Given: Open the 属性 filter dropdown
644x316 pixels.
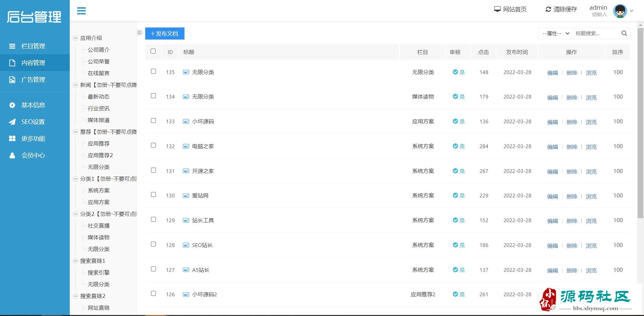Looking at the screenshot, I should [x=554, y=34].
